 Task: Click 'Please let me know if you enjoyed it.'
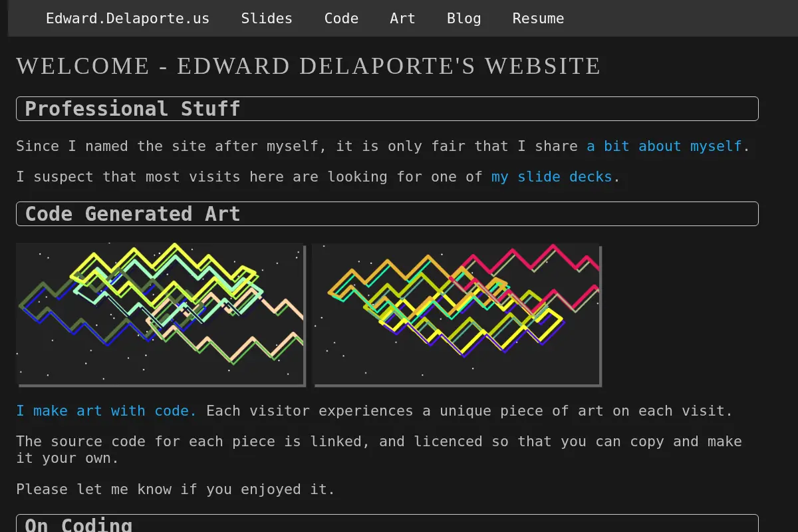click(x=176, y=489)
